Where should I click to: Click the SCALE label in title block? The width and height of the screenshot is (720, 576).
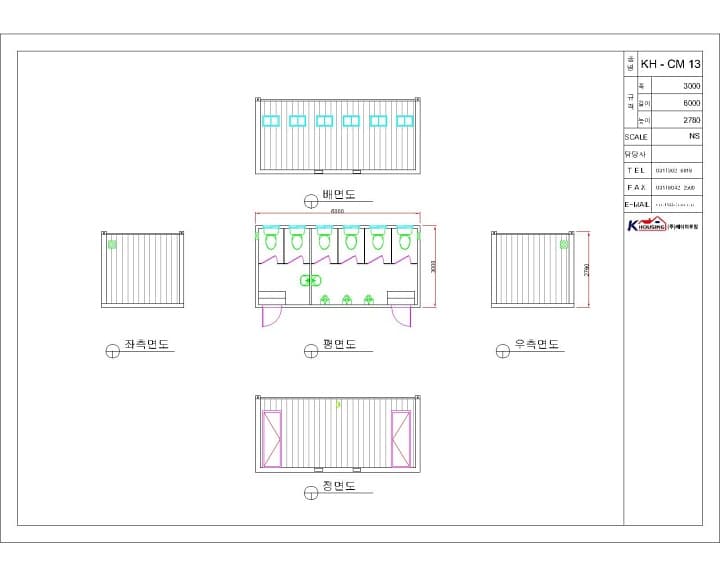coord(636,137)
